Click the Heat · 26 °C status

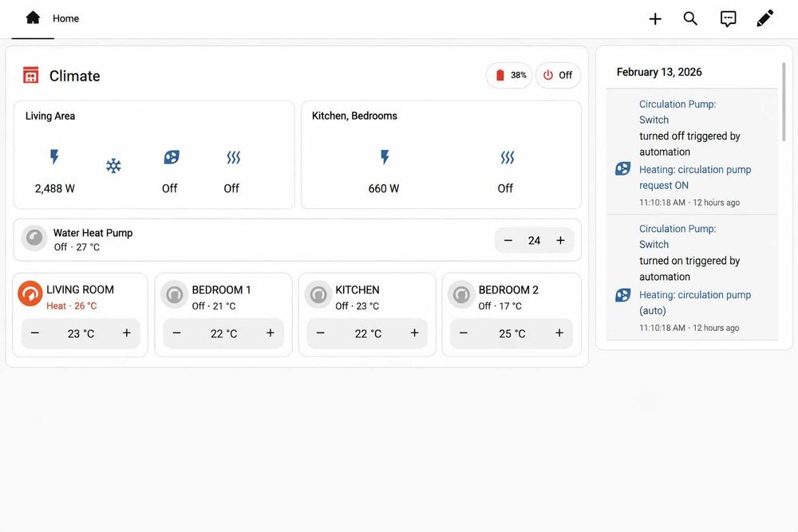pyautogui.click(x=71, y=305)
